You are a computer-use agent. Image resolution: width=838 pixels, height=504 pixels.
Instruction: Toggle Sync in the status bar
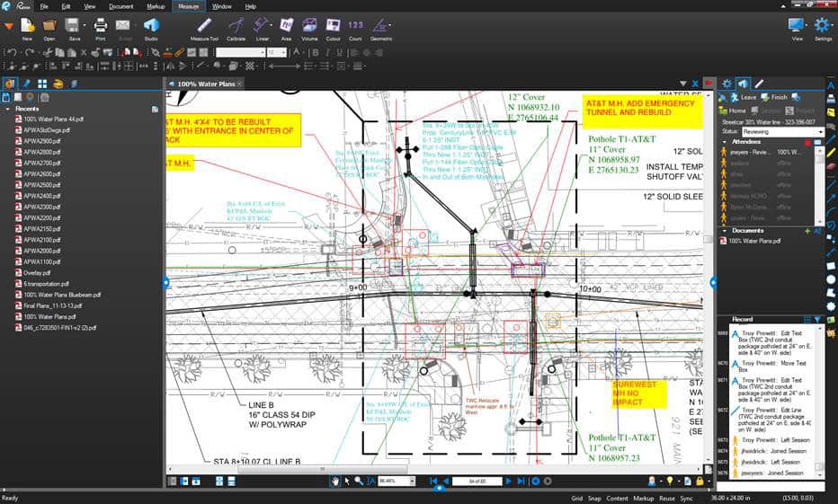click(687, 498)
